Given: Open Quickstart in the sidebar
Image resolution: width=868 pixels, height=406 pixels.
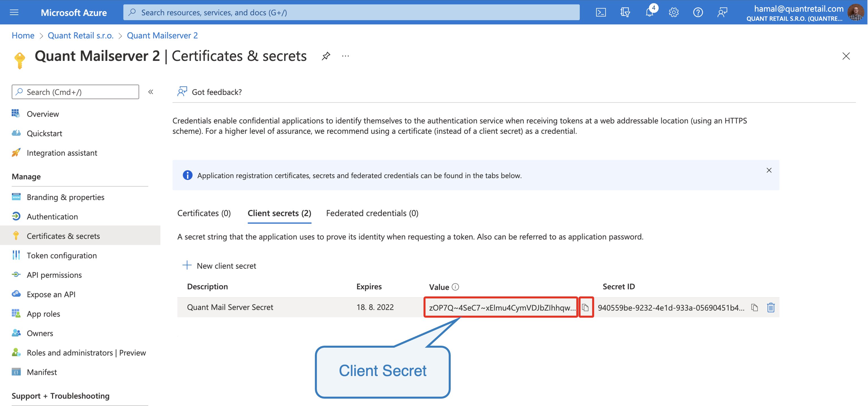Looking at the screenshot, I should (44, 134).
